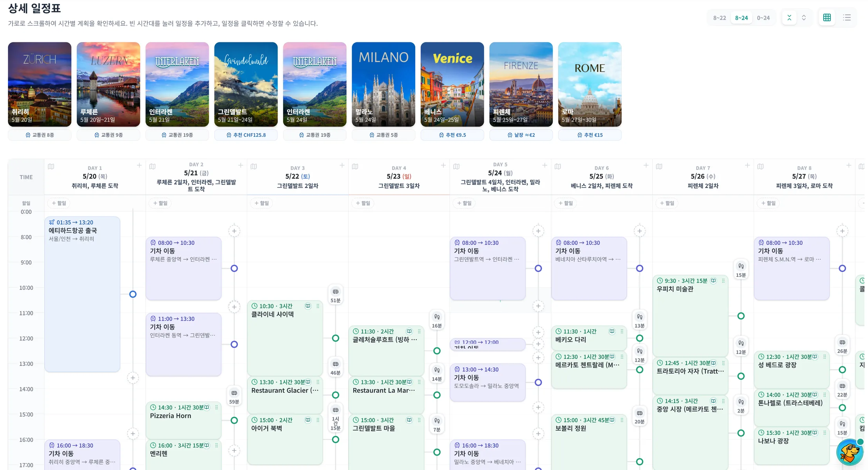Screen dimensions: 868x470
Task: Open 13:00 → 14:30 기차 이동 도모도솔라 card
Action: coord(488,382)
